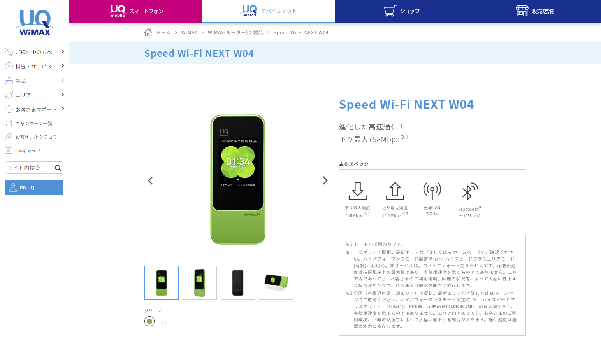Show previous product image with left arrow
Viewport: 601px width, 364px height.
coord(151,180)
